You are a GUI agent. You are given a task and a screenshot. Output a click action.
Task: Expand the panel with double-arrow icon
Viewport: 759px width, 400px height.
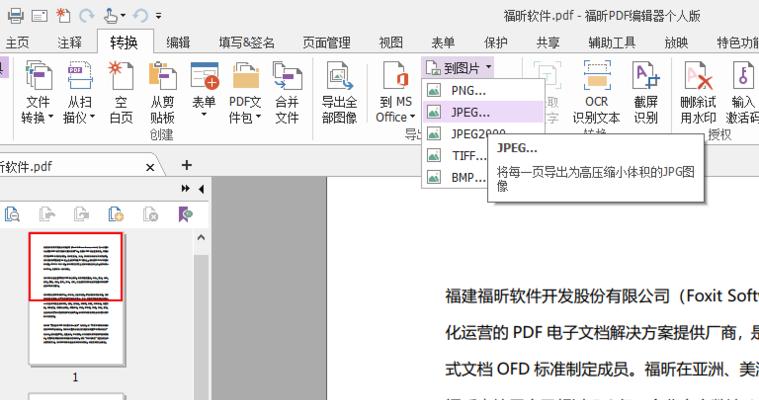coord(185,188)
